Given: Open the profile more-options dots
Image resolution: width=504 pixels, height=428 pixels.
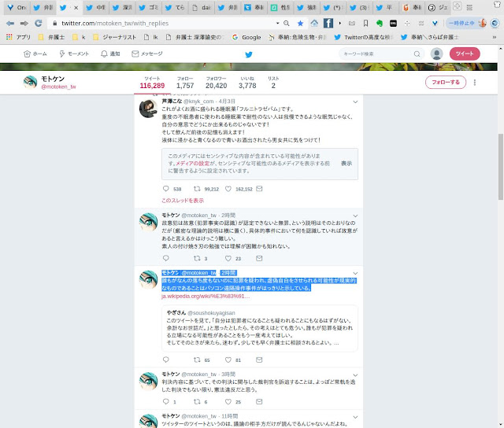Looking at the screenshot, I should point(474,83).
